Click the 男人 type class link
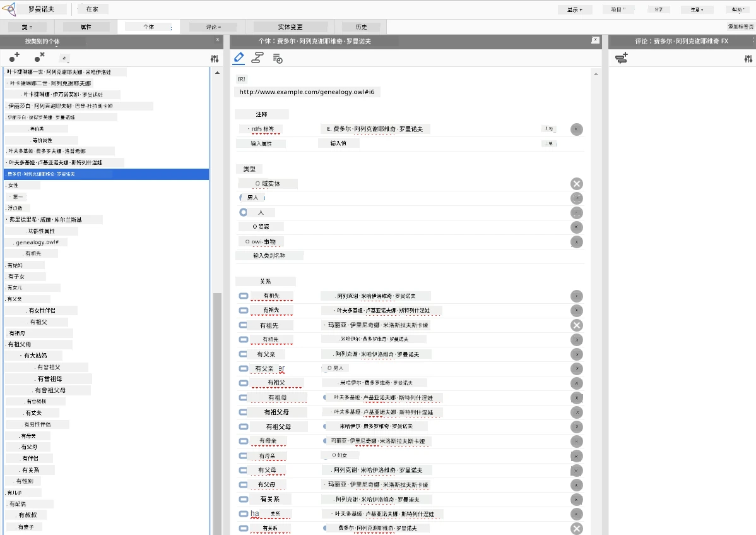 pos(252,198)
